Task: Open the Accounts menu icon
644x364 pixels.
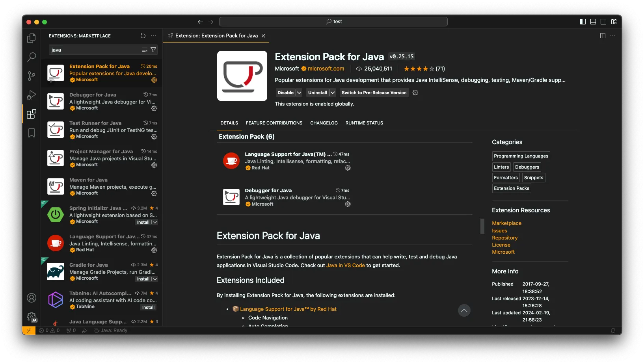Action: point(32,298)
